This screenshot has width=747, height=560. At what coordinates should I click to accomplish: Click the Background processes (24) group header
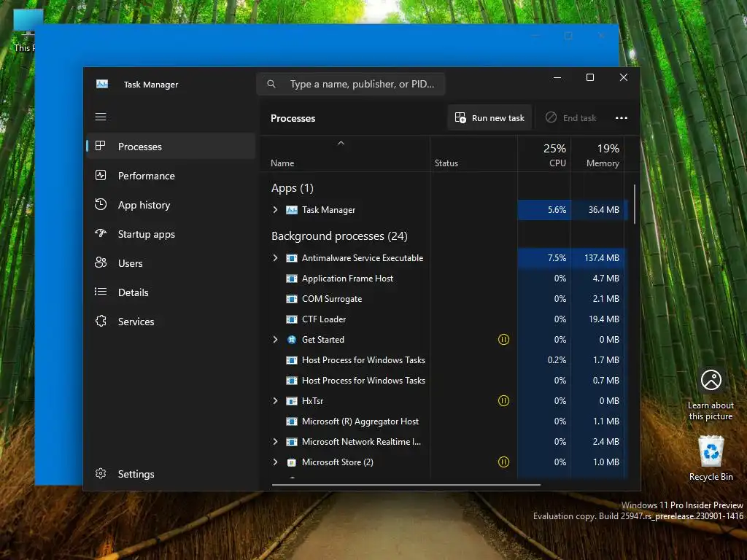339,236
